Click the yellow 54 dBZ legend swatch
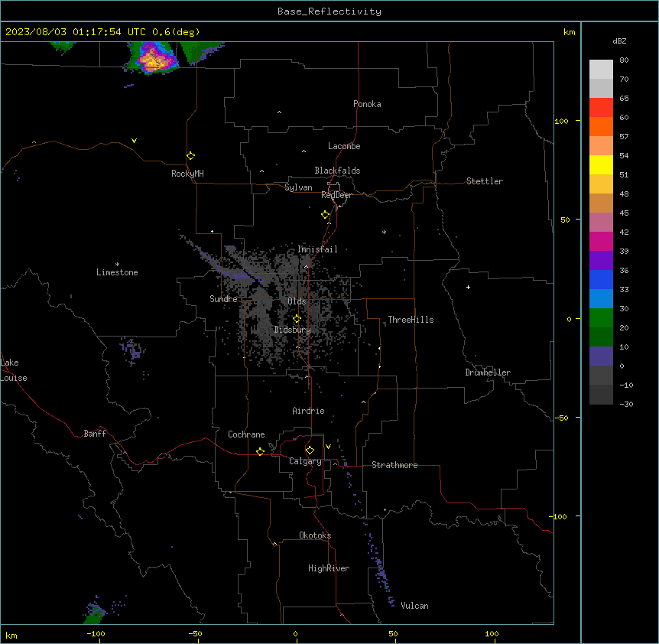Screen dimensions: 659x644 pos(601,164)
